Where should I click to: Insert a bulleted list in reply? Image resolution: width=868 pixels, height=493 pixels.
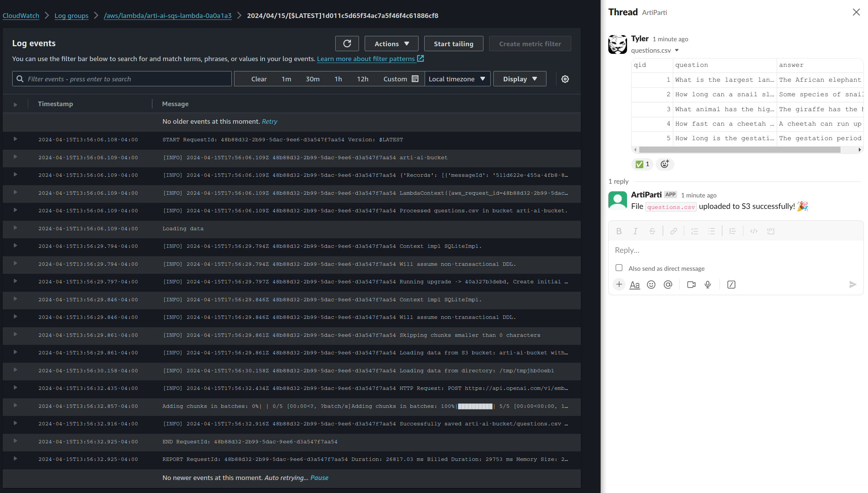711,231
